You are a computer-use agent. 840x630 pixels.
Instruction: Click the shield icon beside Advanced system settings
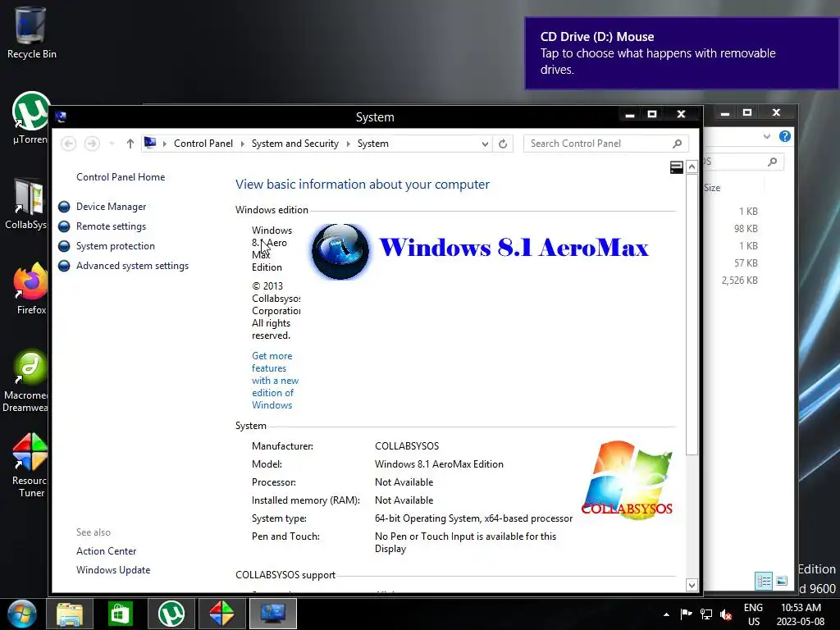coord(64,267)
